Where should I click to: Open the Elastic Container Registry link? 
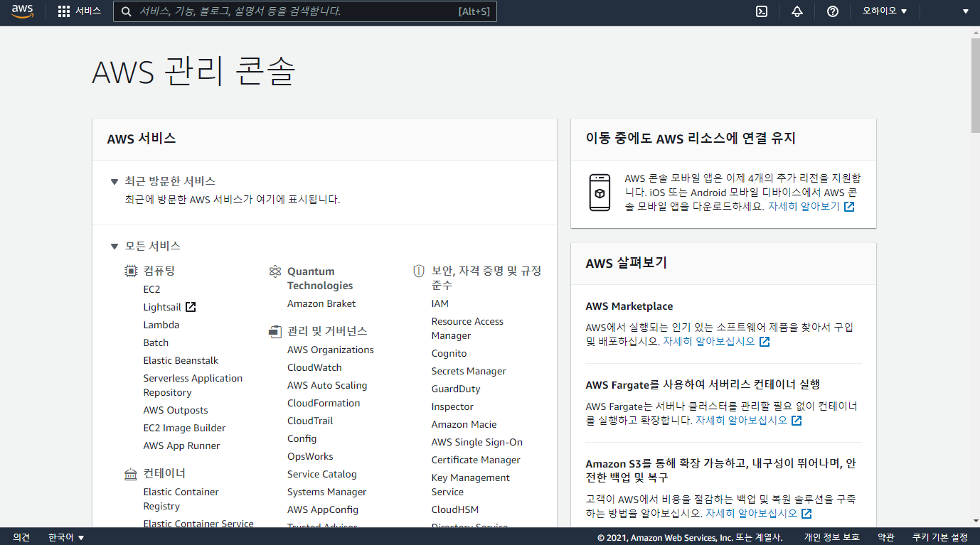[181, 499]
